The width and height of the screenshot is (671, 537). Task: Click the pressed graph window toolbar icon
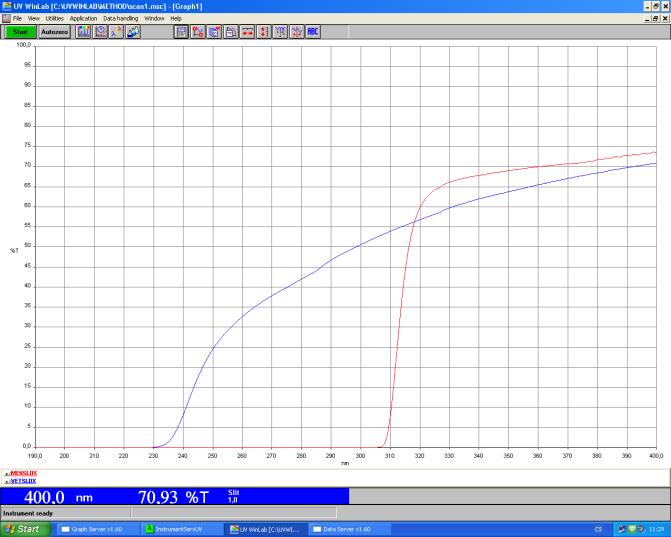click(181, 32)
